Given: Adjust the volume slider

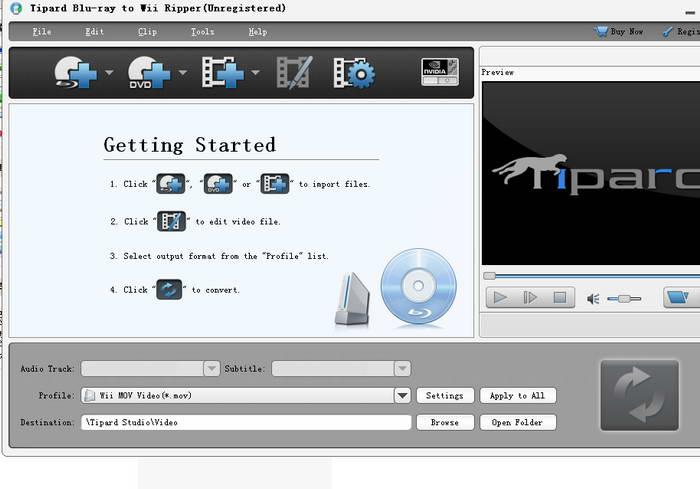Looking at the screenshot, I should 624,299.
